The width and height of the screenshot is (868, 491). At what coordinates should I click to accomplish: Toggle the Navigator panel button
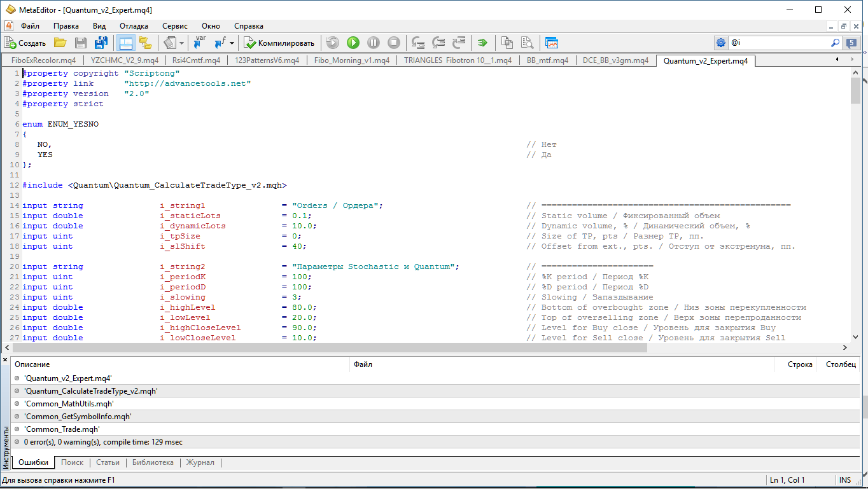point(145,43)
